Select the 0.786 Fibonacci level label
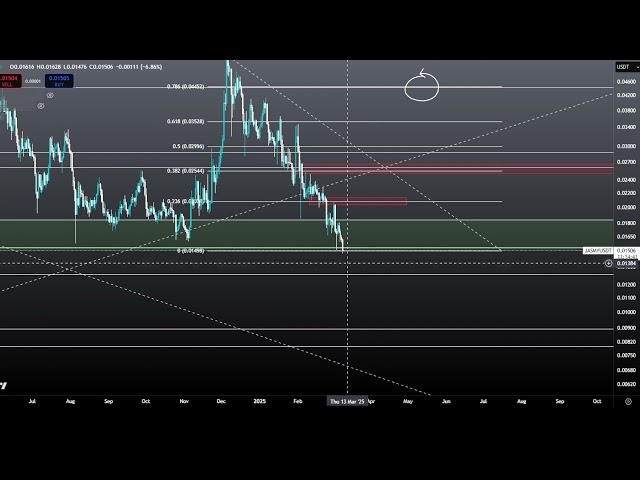Screen dimensions: 640x480 186,87
